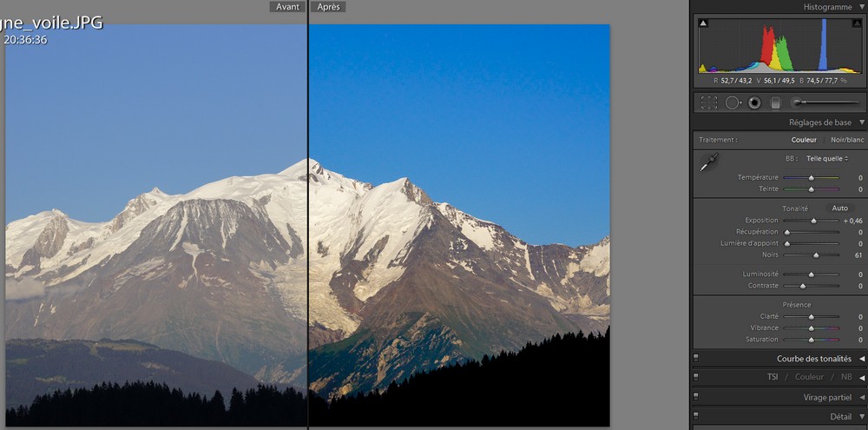This screenshot has width=868, height=430.
Task: Toggle the Détail panel on/off switch
Action: point(696,417)
